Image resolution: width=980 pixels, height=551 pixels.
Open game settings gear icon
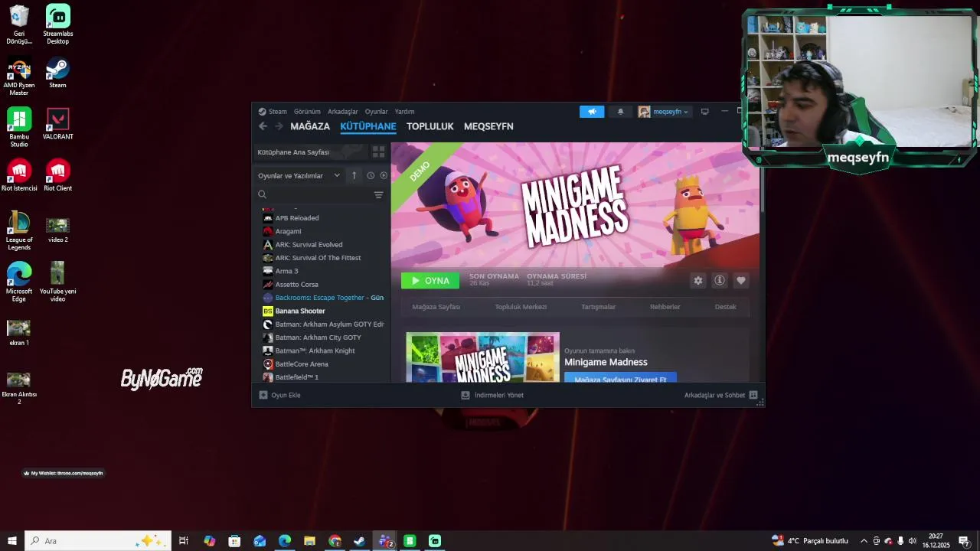(x=698, y=281)
